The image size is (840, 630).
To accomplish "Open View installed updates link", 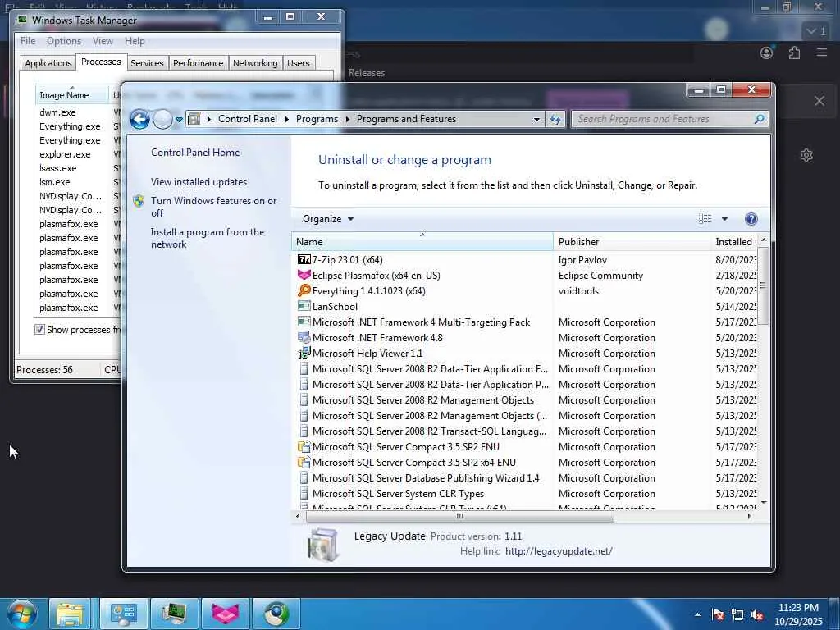I will (199, 182).
